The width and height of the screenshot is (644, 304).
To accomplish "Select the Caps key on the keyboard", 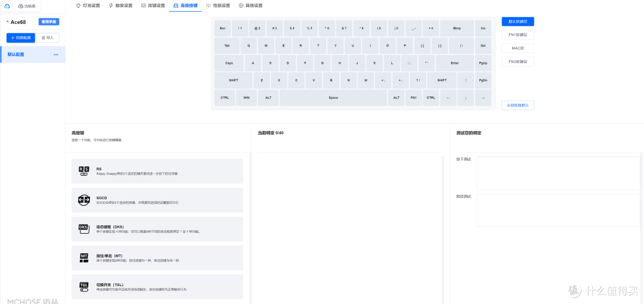I will point(229,63).
